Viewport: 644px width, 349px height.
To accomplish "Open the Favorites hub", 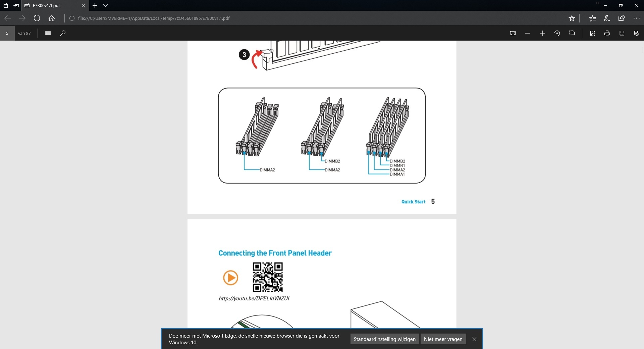I will click(x=593, y=18).
